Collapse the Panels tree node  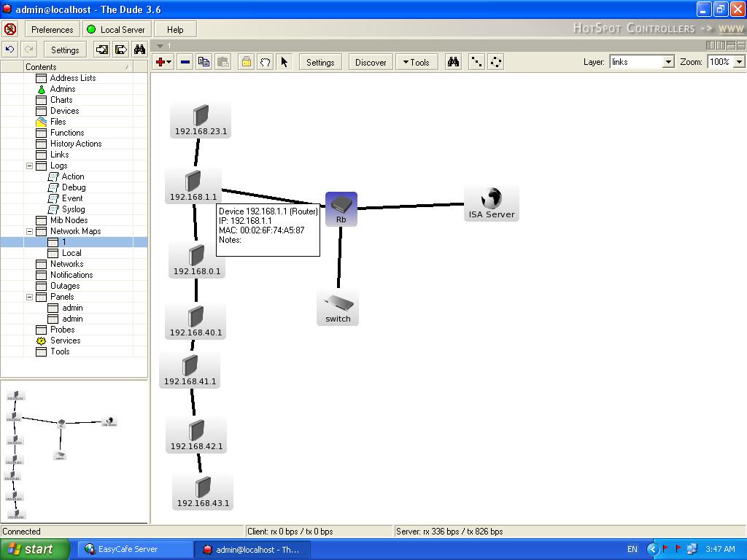29,297
